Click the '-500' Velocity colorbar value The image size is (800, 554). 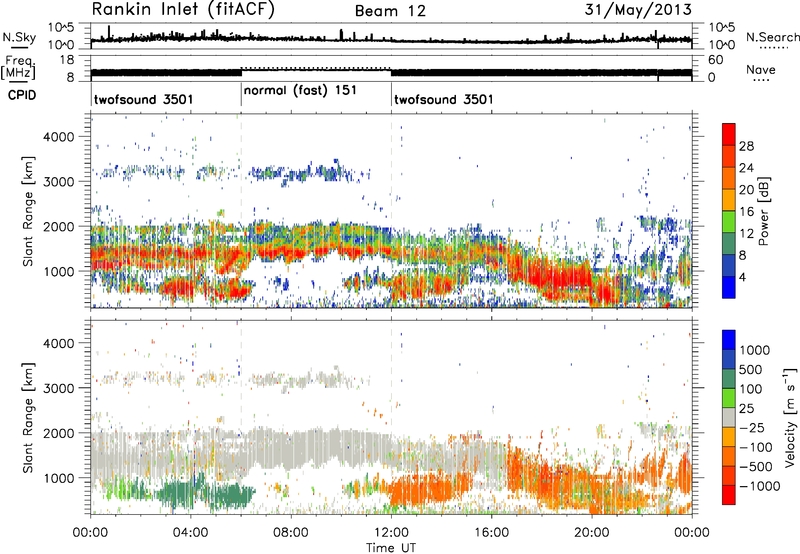coord(756,467)
